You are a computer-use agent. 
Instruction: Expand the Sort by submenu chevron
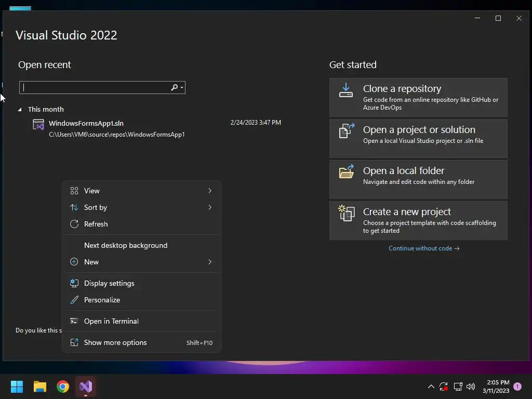click(x=210, y=207)
